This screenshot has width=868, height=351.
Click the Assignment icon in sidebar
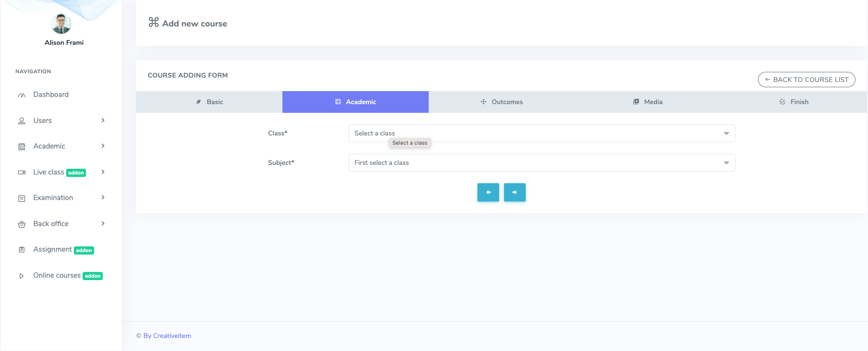coord(22,250)
